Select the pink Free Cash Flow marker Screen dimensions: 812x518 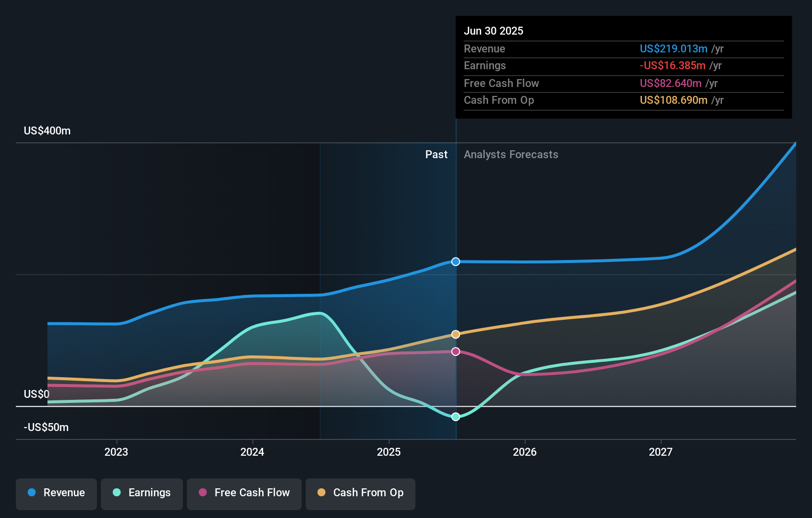coord(455,351)
